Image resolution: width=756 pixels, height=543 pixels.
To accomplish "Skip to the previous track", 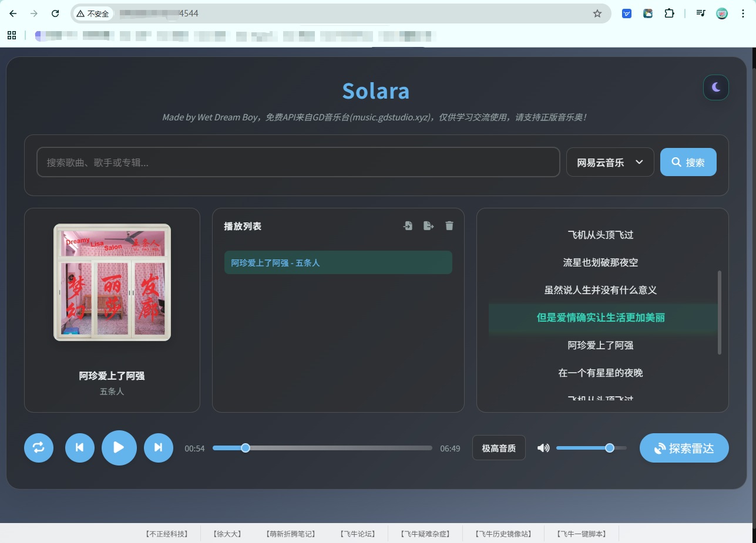I will 79,447.
